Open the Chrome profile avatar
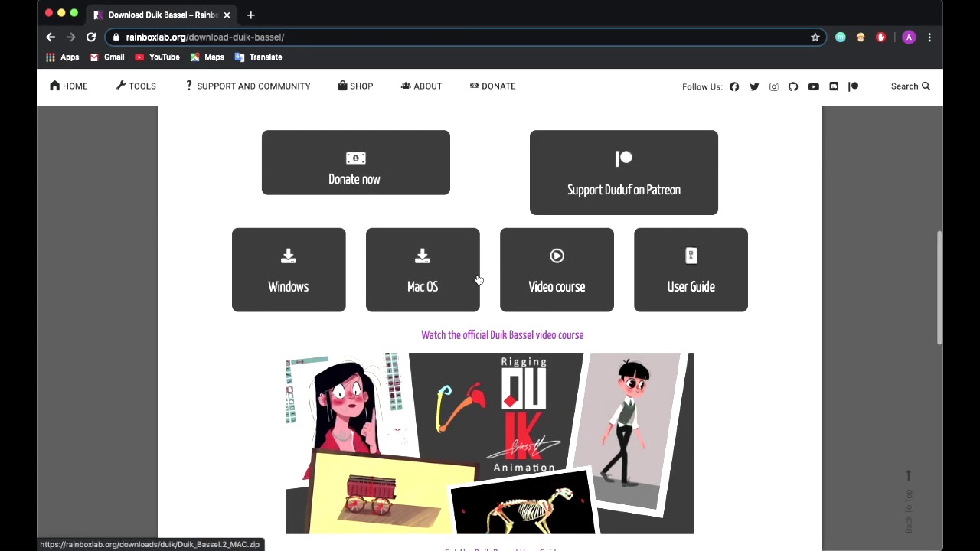 909,37
